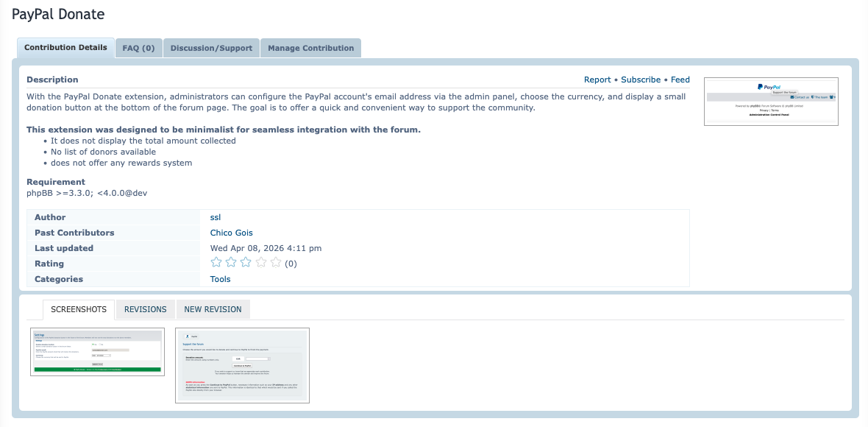The height and width of the screenshot is (427, 868).
Task: Open the Manage Contribution tab
Action: (310, 48)
